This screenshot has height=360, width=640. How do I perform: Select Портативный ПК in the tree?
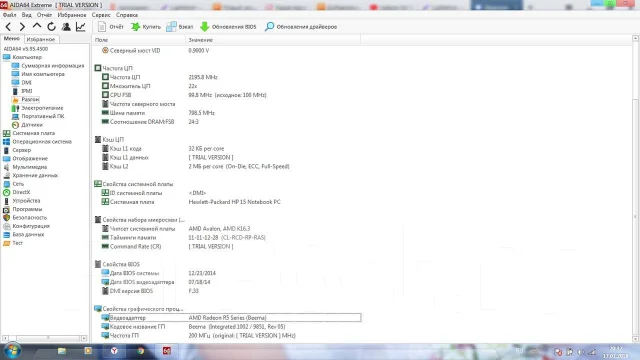[43, 116]
